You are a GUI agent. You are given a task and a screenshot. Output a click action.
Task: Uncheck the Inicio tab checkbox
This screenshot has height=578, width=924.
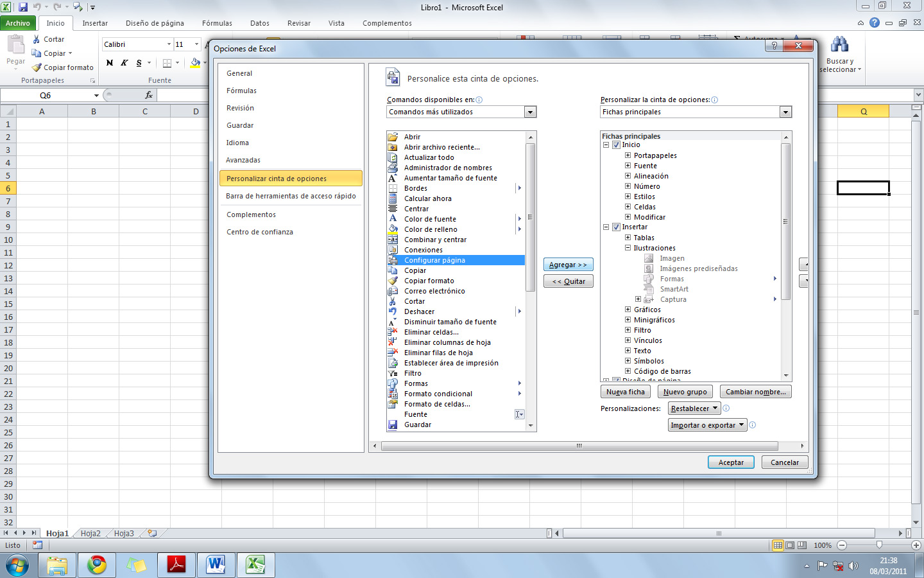616,144
